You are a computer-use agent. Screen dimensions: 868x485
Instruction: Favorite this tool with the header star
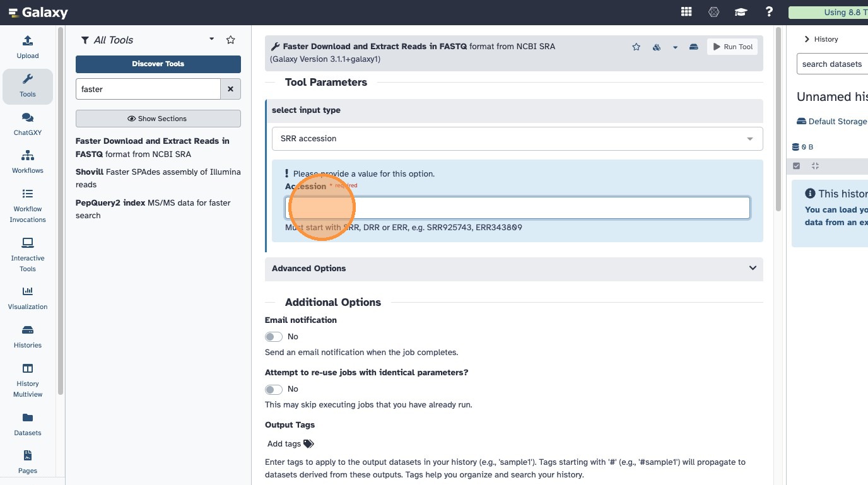636,47
